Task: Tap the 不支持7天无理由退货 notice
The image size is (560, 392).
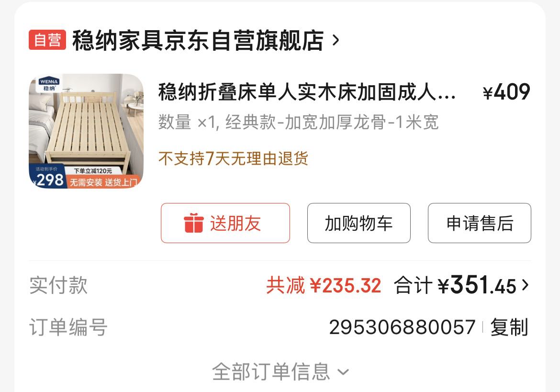Action: click(233, 158)
